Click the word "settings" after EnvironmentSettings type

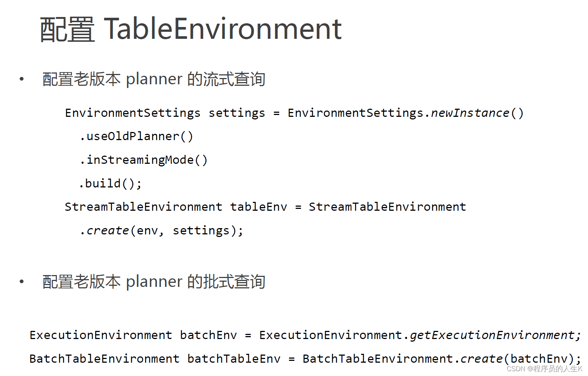coord(237,113)
